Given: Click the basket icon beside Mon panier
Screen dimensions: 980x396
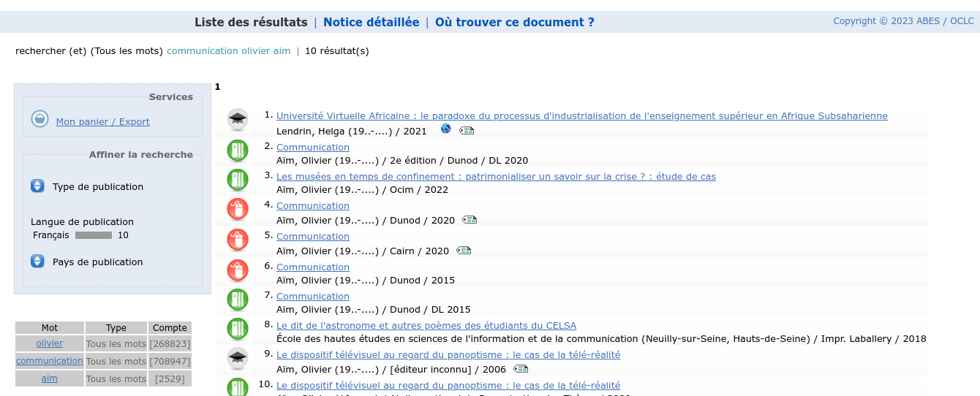Looking at the screenshot, I should click(39, 119).
